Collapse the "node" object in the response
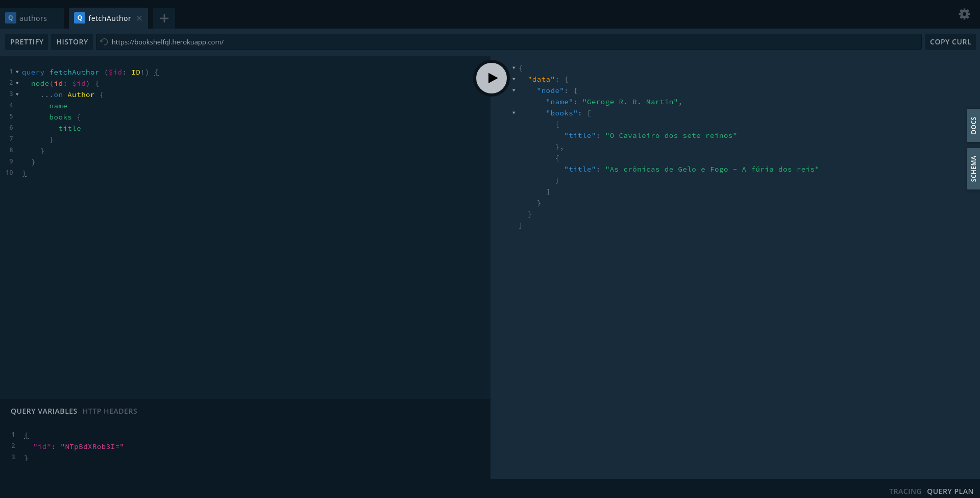The width and height of the screenshot is (980, 498). click(513, 90)
